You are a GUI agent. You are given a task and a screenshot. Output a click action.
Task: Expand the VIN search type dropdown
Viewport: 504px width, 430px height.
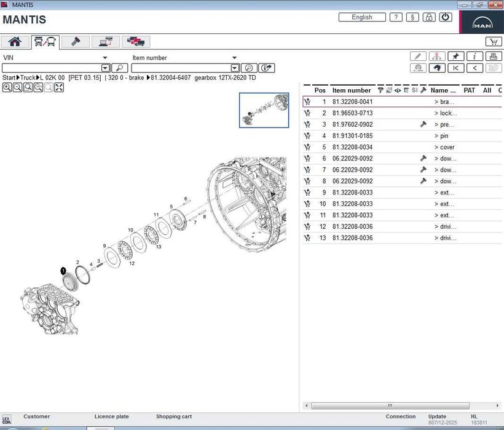click(104, 58)
